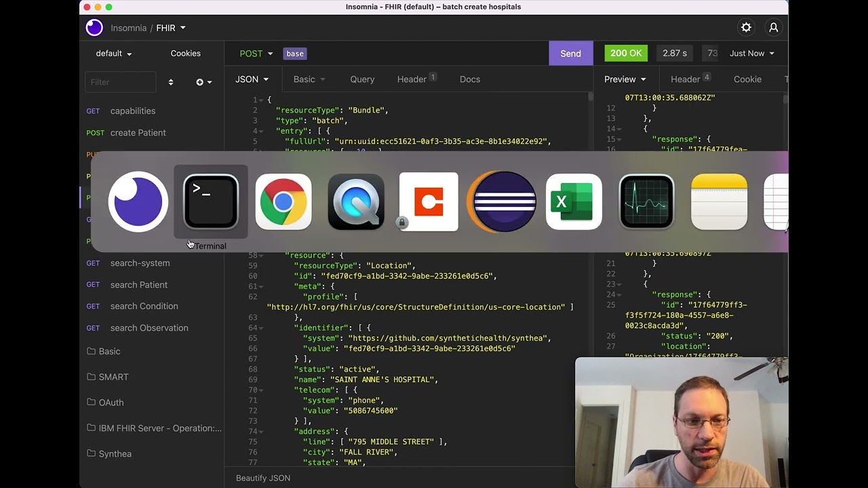This screenshot has width=868, height=488.
Task: Open the Basic auth type dropdown
Action: click(309, 79)
